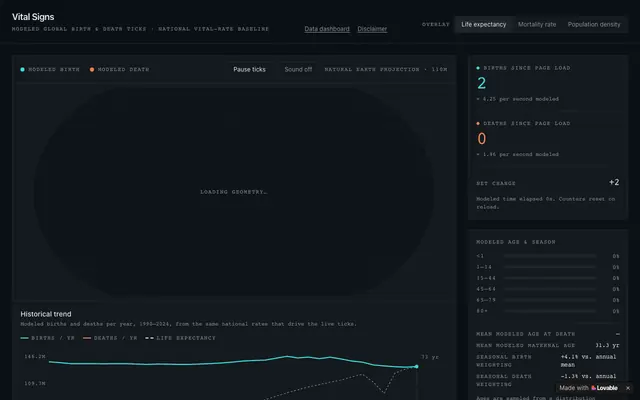This screenshot has width=640, height=400.
Task: Click the Births / yr legend swatch
Action: point(24,338)
